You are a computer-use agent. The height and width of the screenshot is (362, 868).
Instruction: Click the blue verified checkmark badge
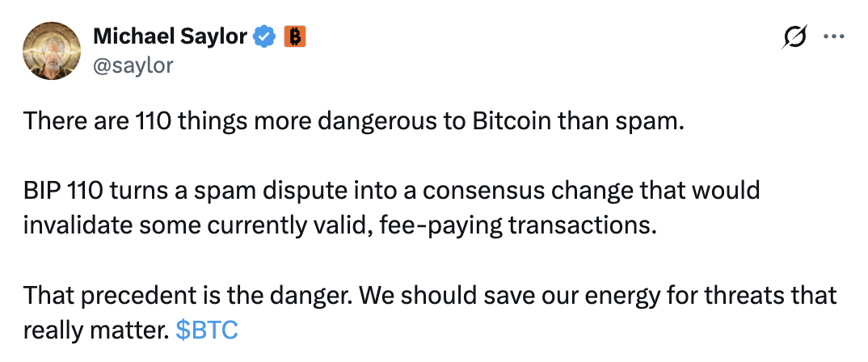pos(264,37)
